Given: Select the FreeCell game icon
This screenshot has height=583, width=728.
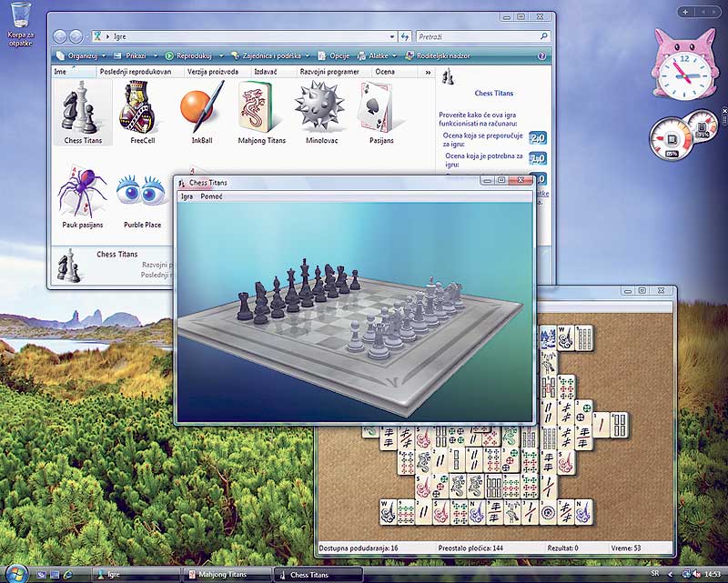Looking at the screenshot, I should (142, 112).
